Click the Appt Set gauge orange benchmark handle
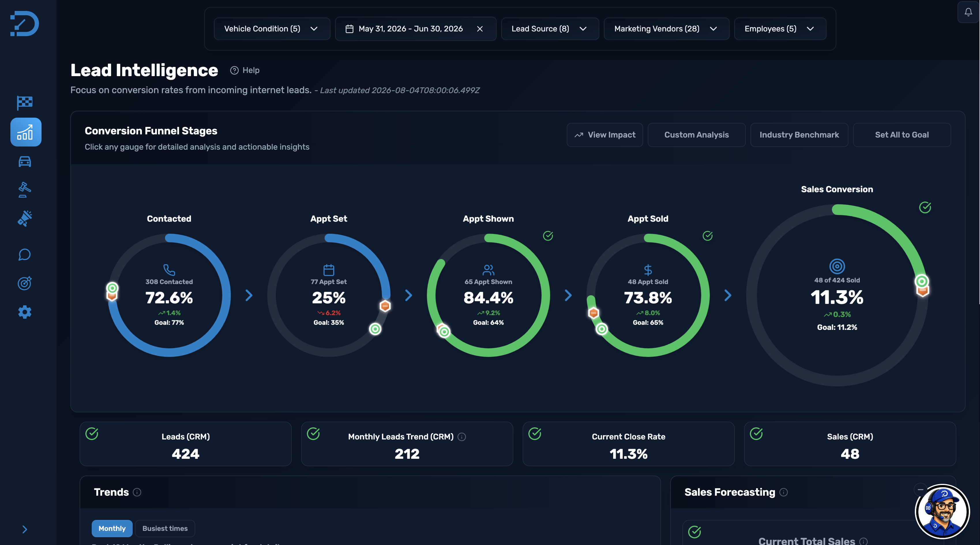980x545 pixels. (x=385, y=306)
